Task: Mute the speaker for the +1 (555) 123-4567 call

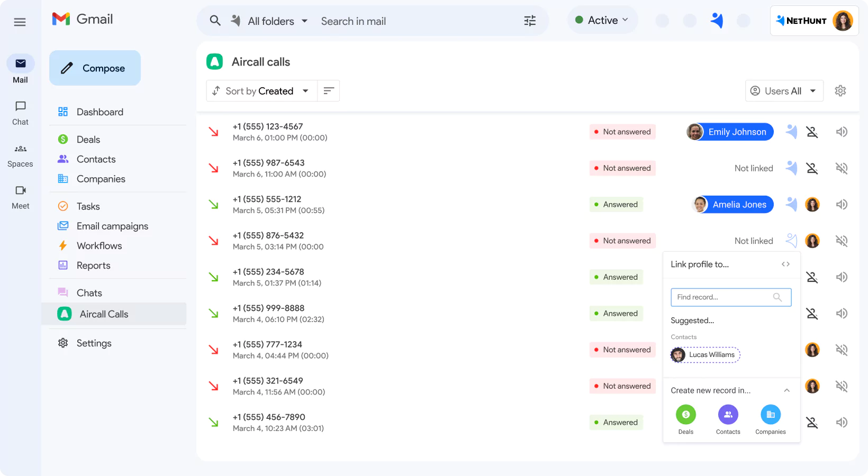Action: (x=842, y=132)
